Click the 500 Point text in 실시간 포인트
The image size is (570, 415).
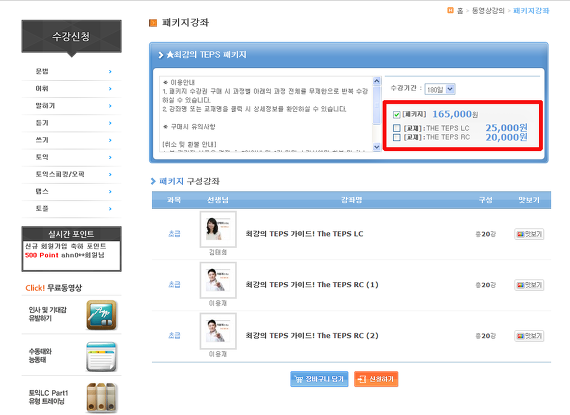(42, 255)
